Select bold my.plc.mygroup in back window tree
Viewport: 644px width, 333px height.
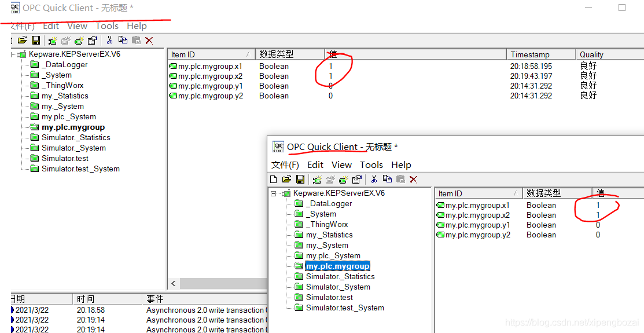(73, 127)
